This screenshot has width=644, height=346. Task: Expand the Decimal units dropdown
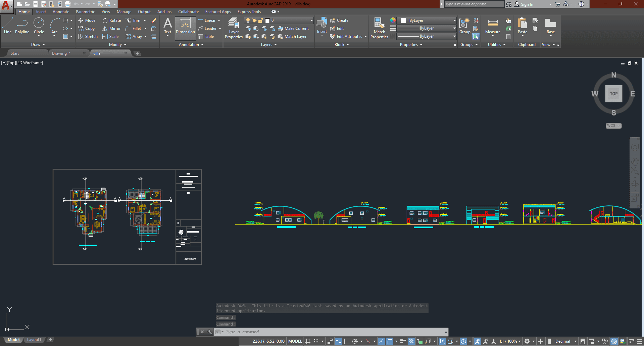point(575,341)
